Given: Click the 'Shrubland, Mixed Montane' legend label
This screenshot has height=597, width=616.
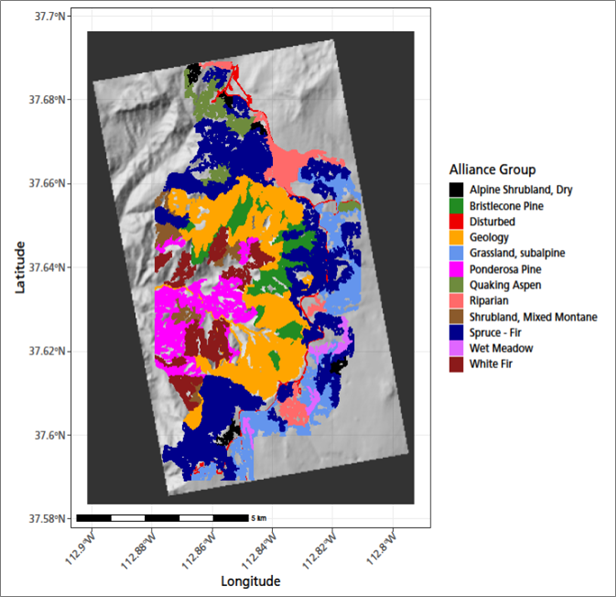Looking at the screenshot, I should [534, 317].
